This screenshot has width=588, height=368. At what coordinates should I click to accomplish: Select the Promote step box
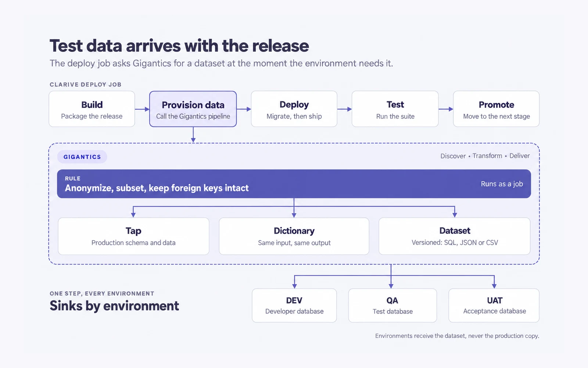496,109
